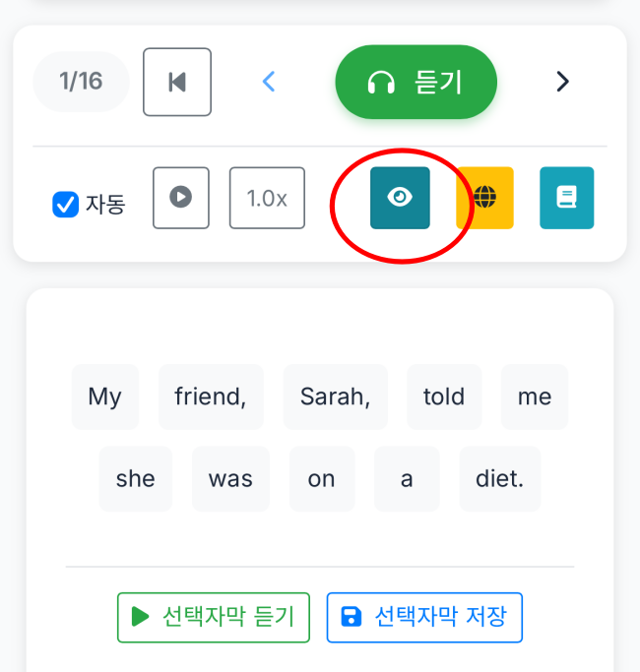This screenshot has width=640, height=672.
Task: Open translation with yellow globe icon
Action: [484, 198]
